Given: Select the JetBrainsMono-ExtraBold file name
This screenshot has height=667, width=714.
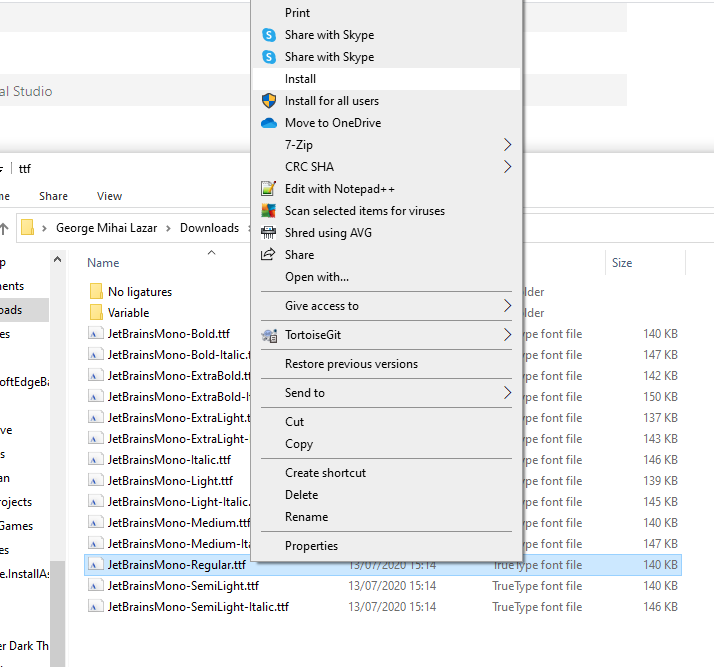Looking at the screenshot, I should point(179,376).
